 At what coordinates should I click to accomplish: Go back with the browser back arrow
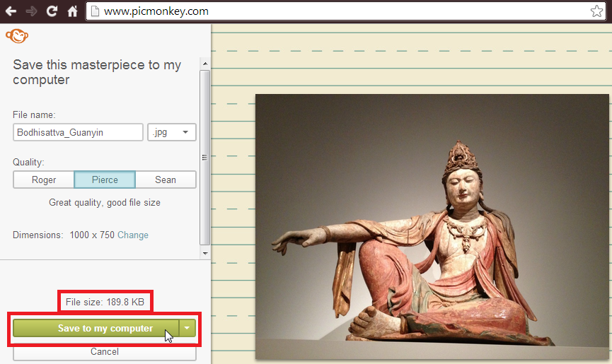click(x=11, y=11)
